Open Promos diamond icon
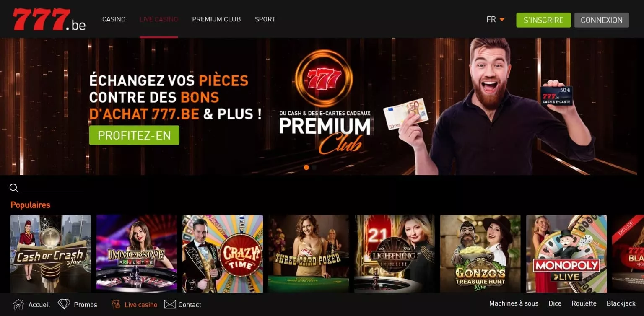Viewport: 644px width, 316px height. coord(64,304)
